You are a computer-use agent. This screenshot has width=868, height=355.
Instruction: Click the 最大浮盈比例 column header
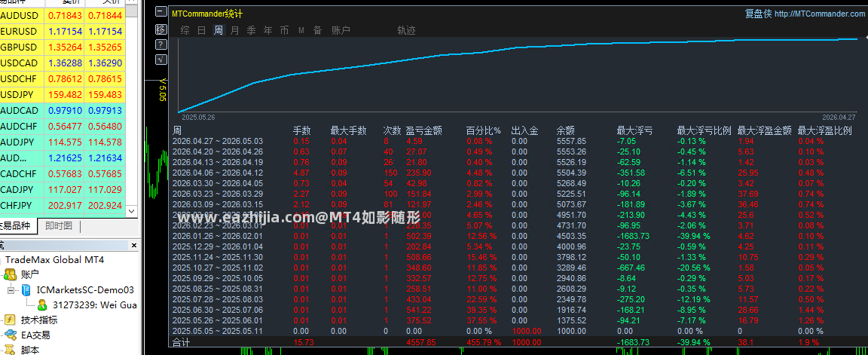825,131
